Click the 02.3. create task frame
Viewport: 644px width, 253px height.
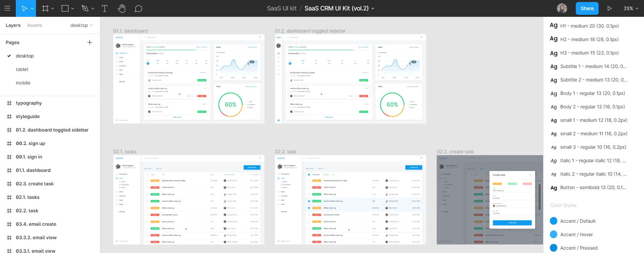click(x=490, y=200)
